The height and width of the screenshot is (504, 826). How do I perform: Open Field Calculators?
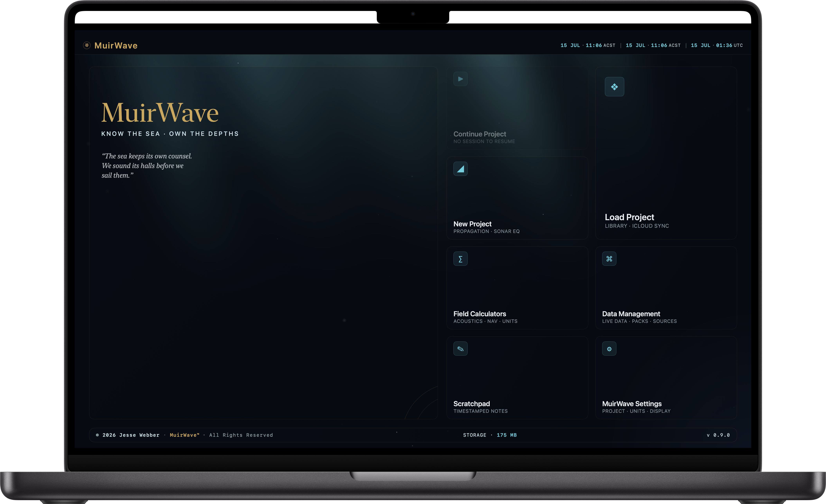point(517,288)
